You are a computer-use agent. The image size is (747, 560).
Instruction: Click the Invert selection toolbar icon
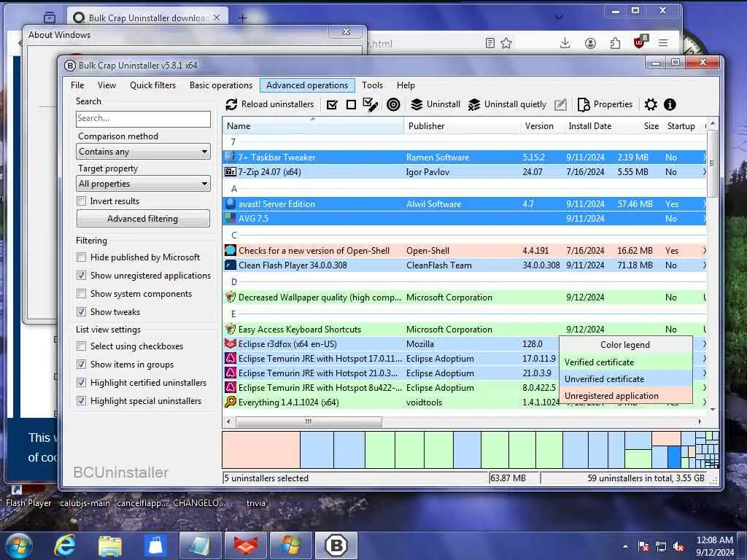click(370, 104)
